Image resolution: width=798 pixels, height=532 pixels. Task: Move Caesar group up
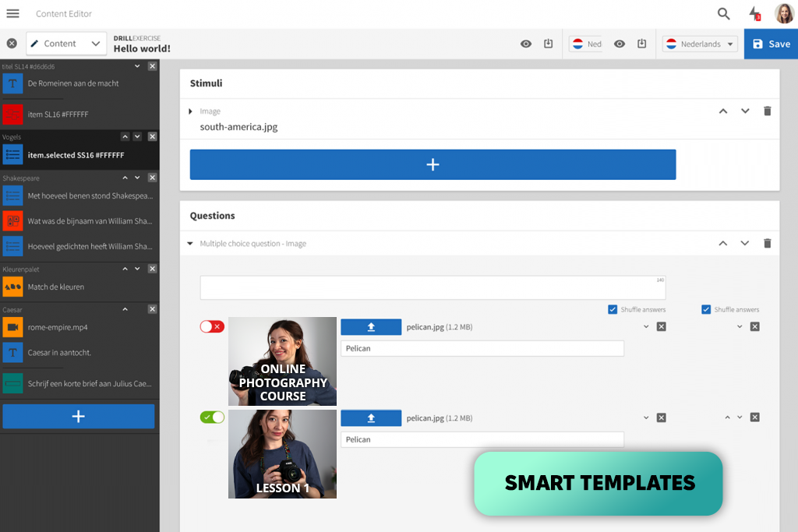[x=125, y=309]
